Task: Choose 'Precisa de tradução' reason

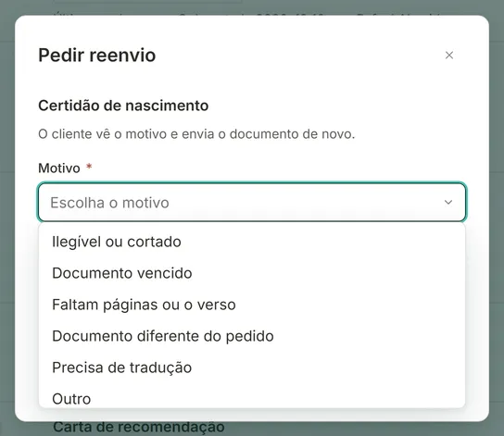Action: (252, 367)
